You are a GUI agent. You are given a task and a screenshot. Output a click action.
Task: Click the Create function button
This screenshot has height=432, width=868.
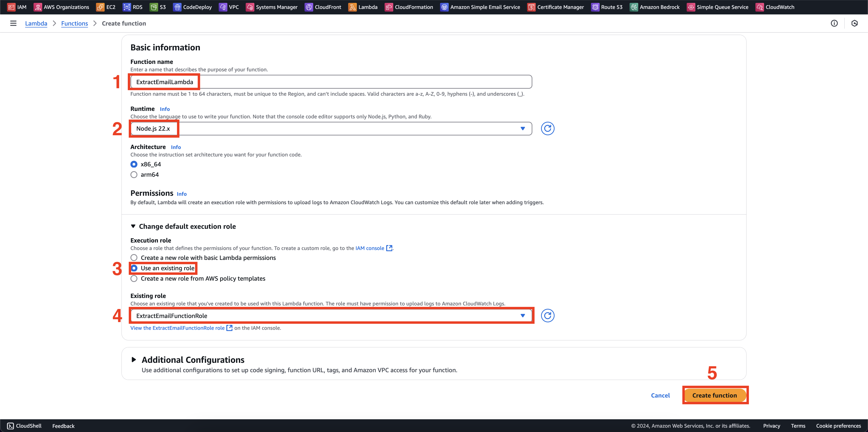coord(714,395)
